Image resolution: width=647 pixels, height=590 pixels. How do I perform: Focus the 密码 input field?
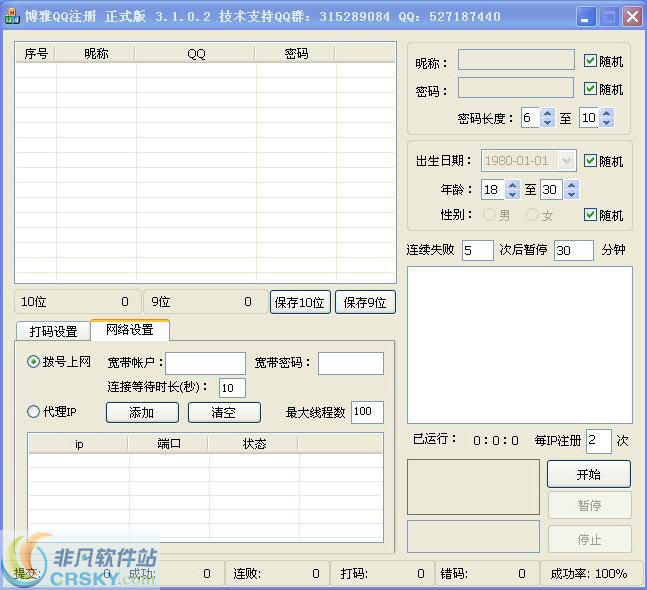pos(516,87)
